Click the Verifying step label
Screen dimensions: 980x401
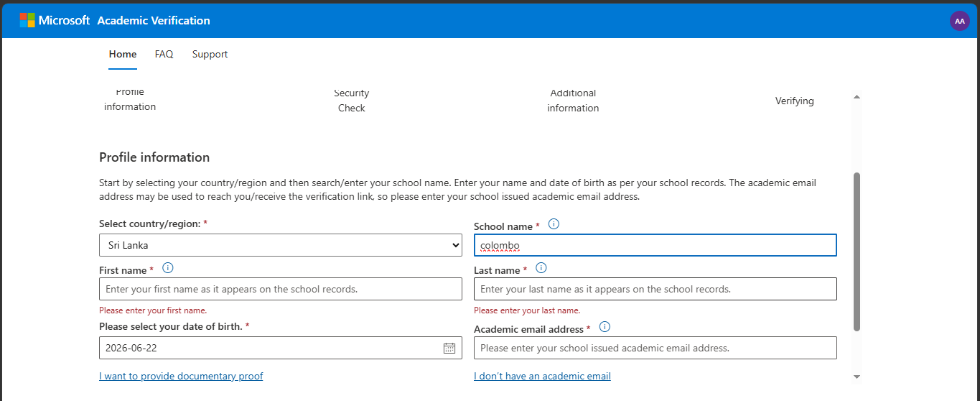tap(795, 101)
